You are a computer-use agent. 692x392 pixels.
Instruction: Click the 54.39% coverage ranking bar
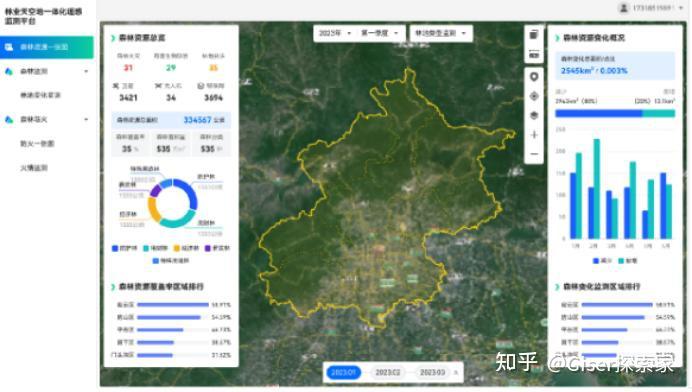coord(169,317)
